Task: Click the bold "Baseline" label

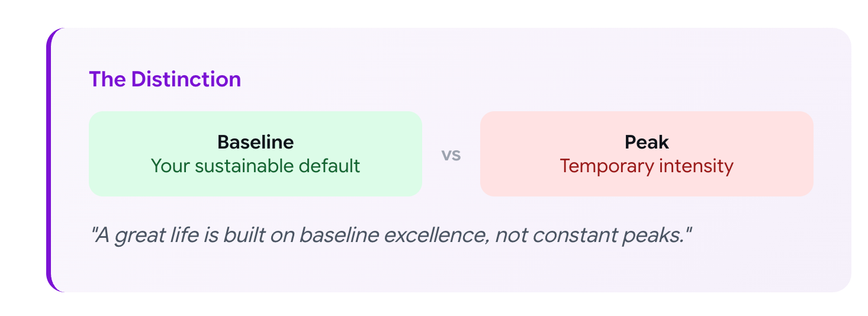Action: click(x=255, y=142)
